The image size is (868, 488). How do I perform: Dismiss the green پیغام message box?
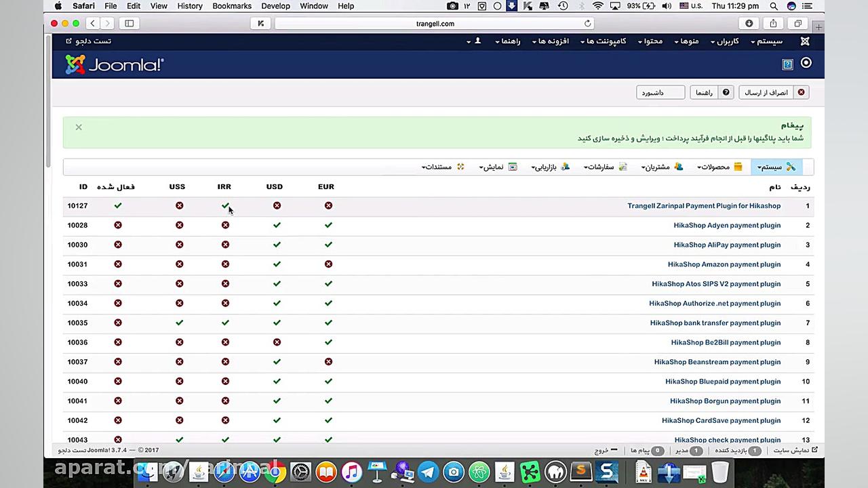(79, 127)
